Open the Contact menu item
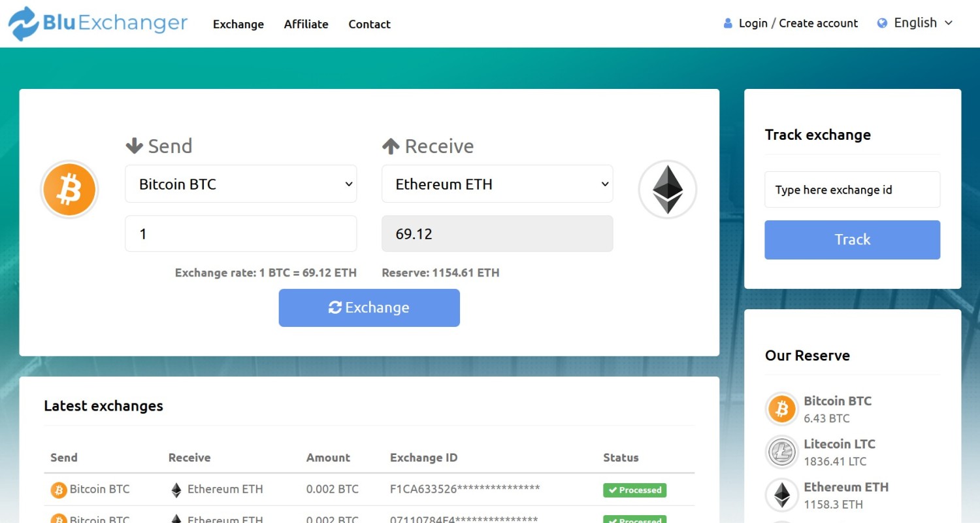Screen dimensions: 980x523 tap(369, 24)
